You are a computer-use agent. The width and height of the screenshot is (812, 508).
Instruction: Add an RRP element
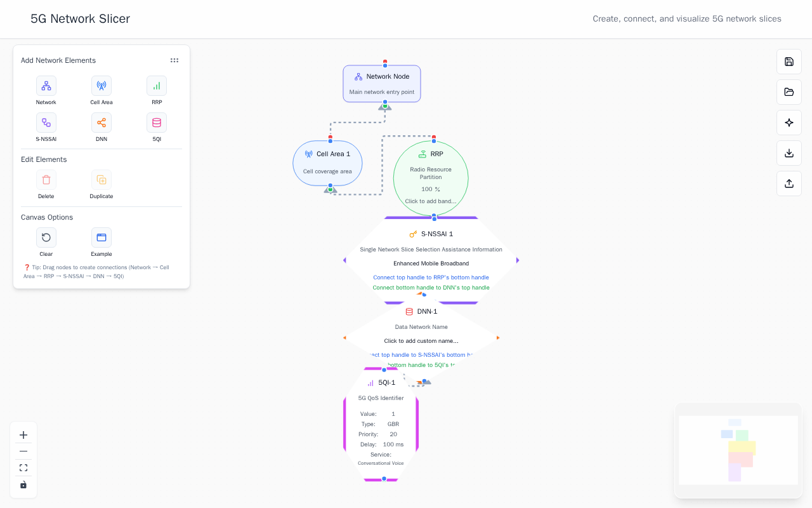tap(157, 86)
